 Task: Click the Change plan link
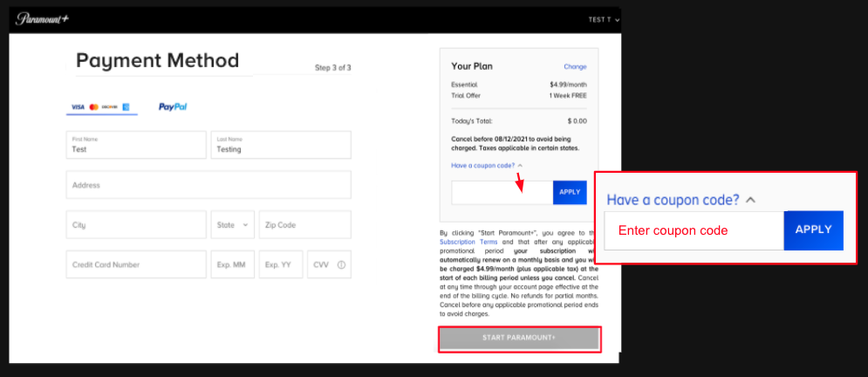(575, 66)
